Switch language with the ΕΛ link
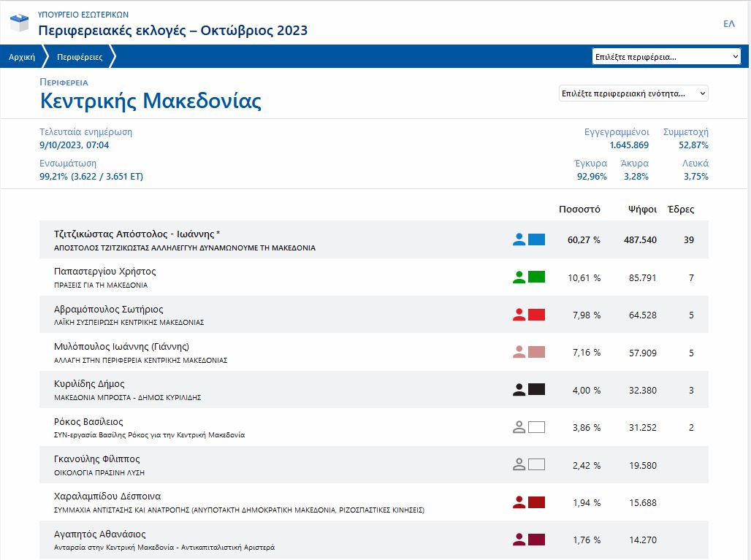The image size is (751, 560). (x=728, y=24)
